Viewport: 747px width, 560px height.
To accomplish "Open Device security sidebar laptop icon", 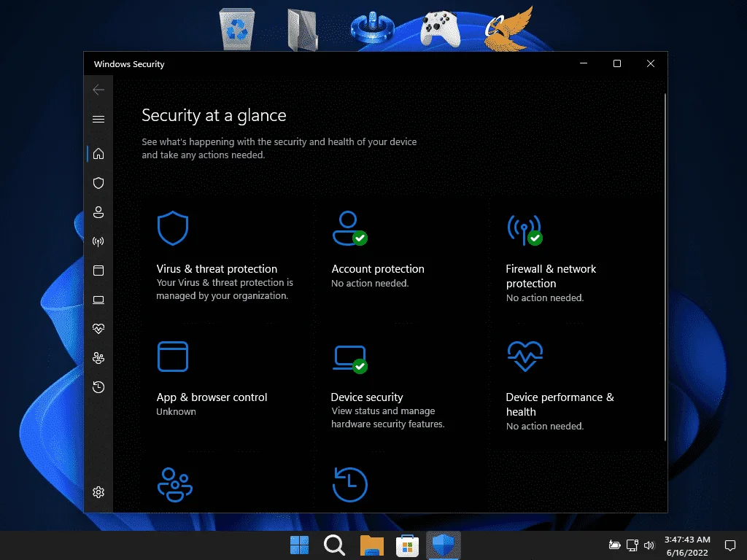I will [98, 300].
